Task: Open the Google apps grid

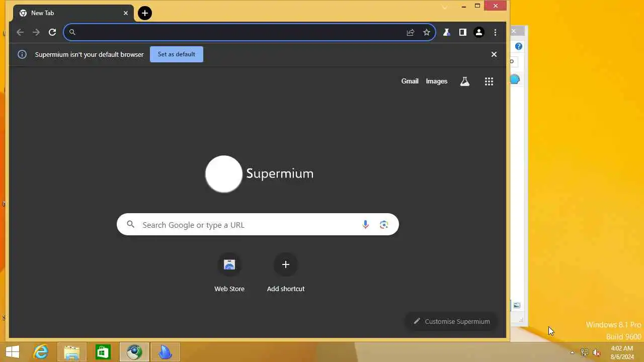Action: click(x=489, y=81)
